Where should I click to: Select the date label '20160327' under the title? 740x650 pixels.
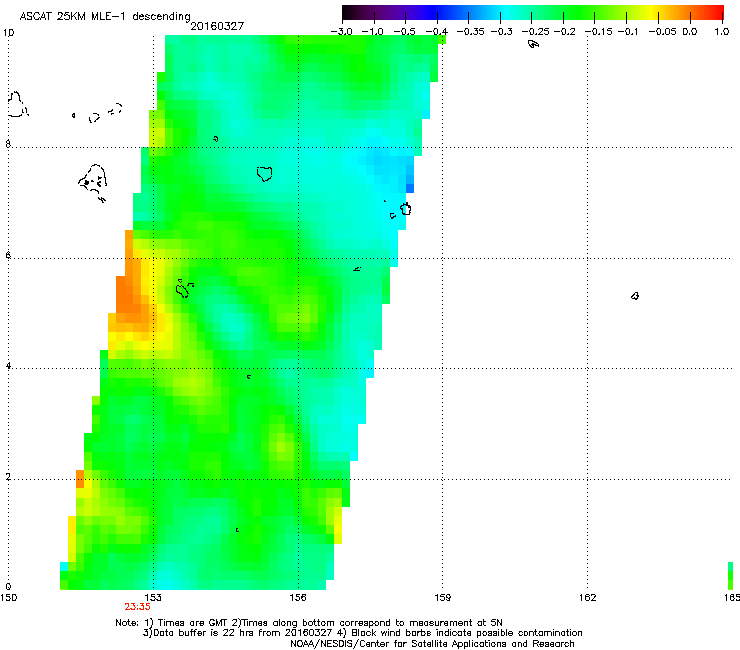point(217,26)
